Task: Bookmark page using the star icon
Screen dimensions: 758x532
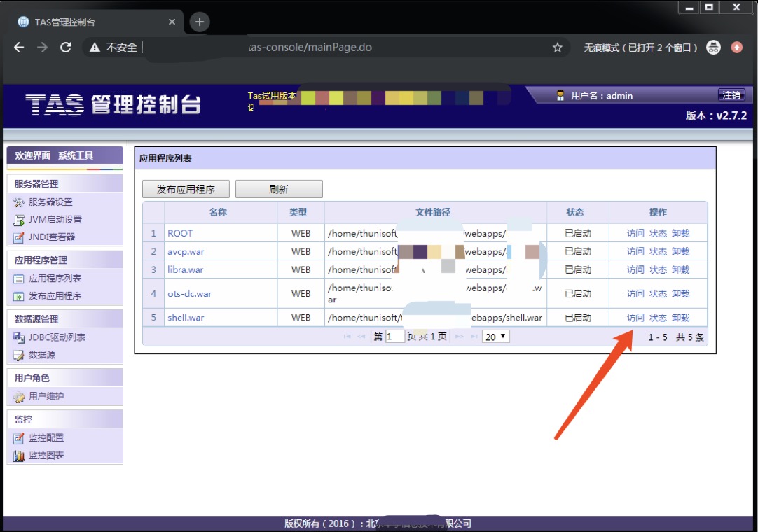Action: click(x=558, y=48)
